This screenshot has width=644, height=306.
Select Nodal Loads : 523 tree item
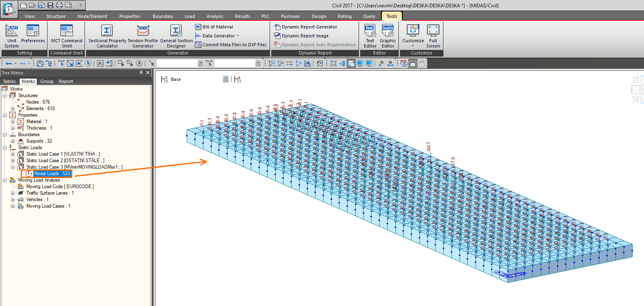click(x=52, y=174)
